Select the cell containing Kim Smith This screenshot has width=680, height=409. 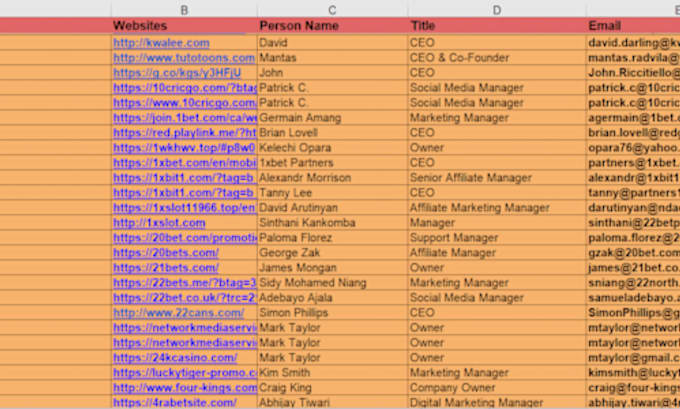tap(332, 372)
